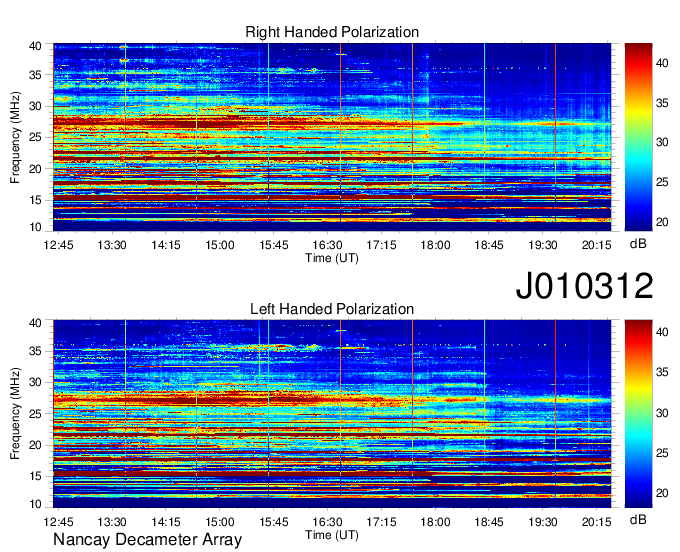Click 15 MHz frequency tick on Right Handed plot
The width and height of the screenshot is (680, 552).
tap(35, 200)
